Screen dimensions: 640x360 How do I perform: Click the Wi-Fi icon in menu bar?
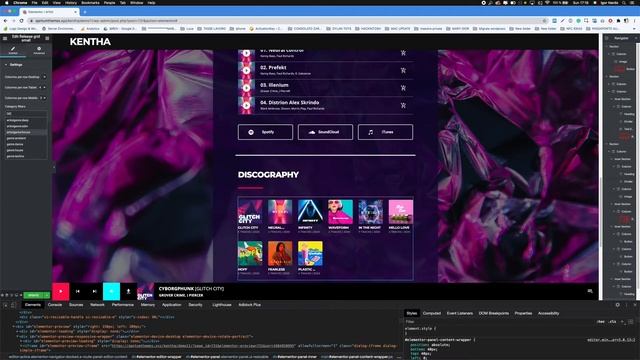pos(547,3)
